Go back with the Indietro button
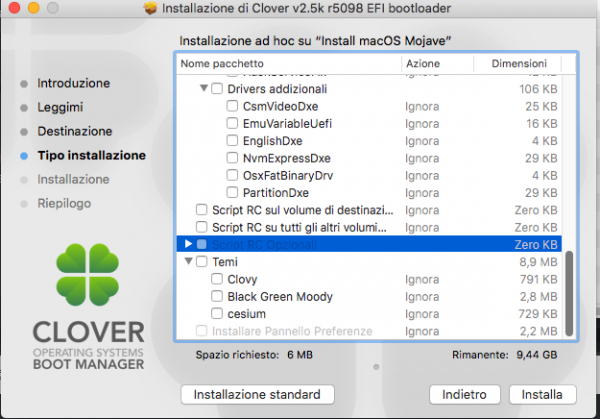This screenshot has height=419, width=600. coord(465,395)
